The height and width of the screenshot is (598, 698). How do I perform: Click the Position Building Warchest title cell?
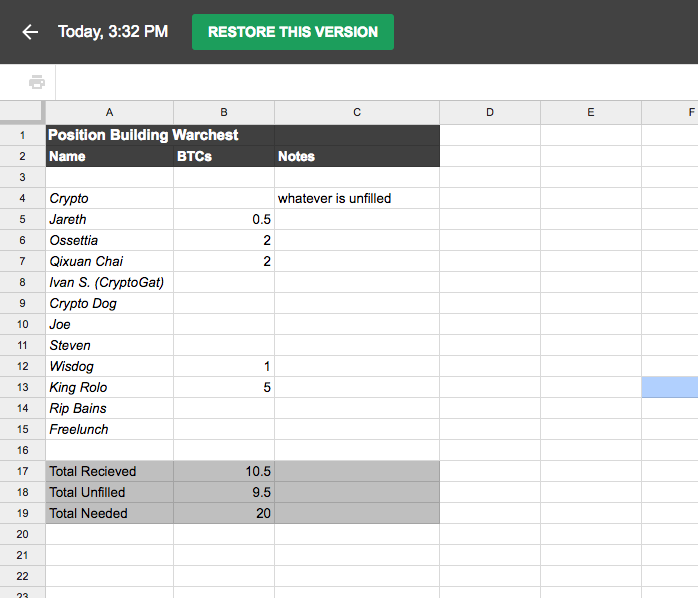click(144, 135)
